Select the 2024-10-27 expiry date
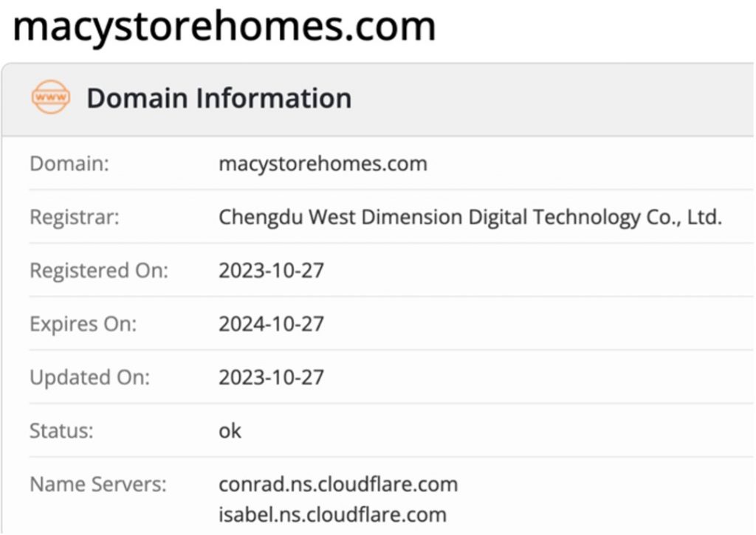 tap(271, 324)
